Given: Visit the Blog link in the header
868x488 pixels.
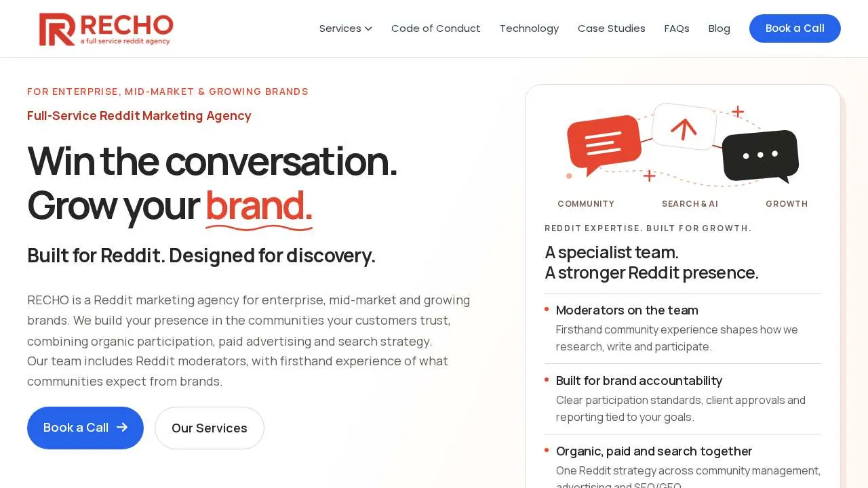Looking at the screenshot, I should (x=719, y=28).
